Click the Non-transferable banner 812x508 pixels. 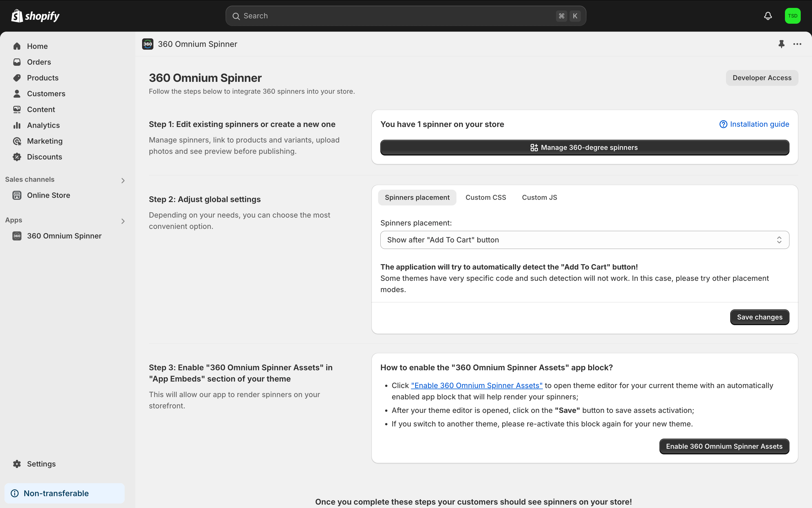pos(64,493)
